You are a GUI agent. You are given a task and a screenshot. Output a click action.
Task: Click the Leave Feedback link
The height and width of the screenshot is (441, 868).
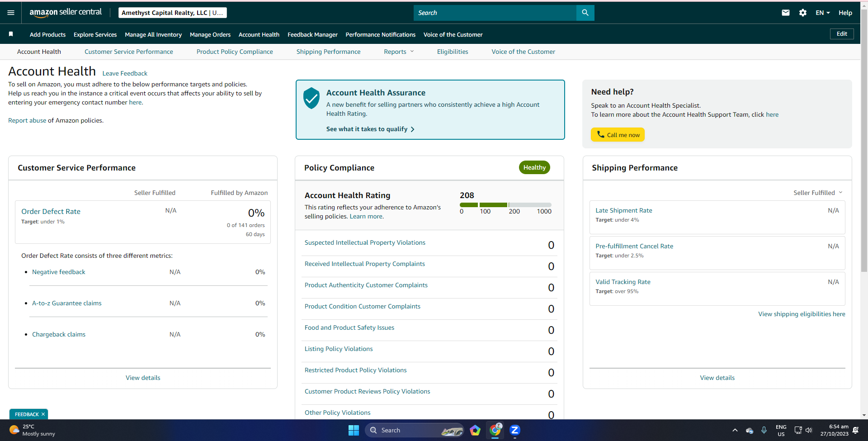point(125,73)
